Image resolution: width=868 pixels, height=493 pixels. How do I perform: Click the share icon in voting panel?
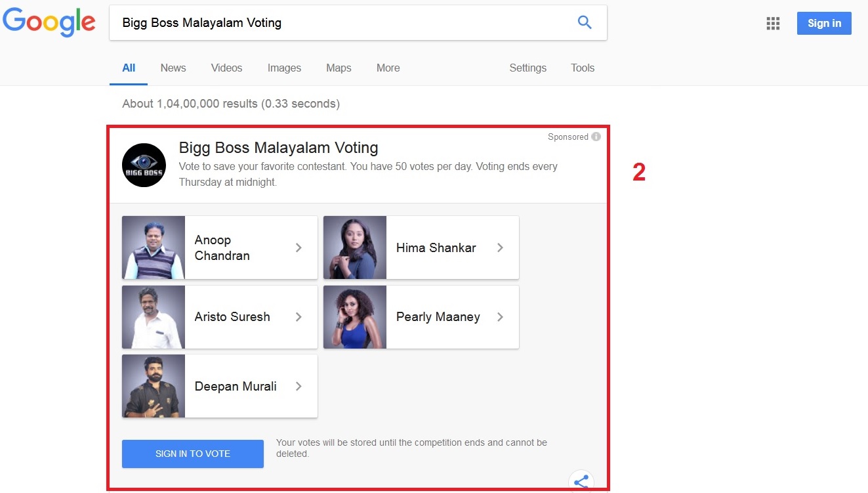click(581, 482)
